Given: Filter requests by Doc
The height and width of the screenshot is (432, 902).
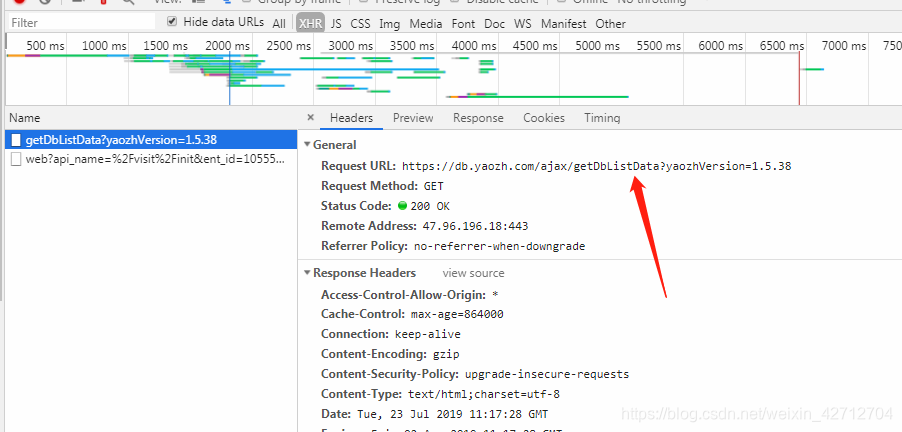Looking at the screenshot, I should 494,24.
